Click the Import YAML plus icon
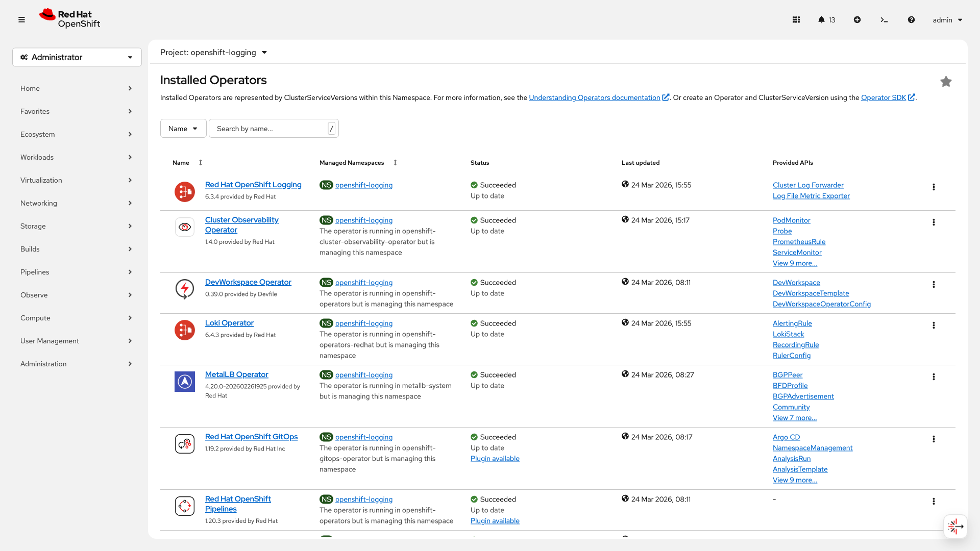The height and width of the screenshot is (551, 980). (x=857, y=20)
